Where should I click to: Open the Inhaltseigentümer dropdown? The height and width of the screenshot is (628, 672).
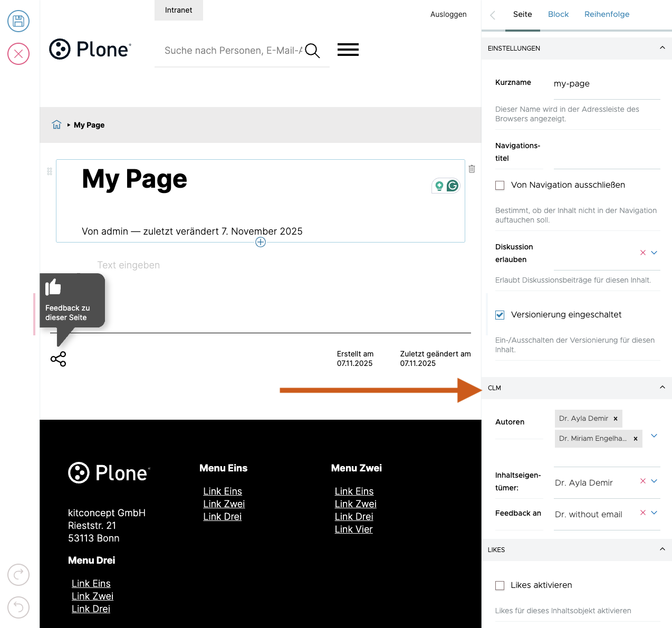(654, 481)
